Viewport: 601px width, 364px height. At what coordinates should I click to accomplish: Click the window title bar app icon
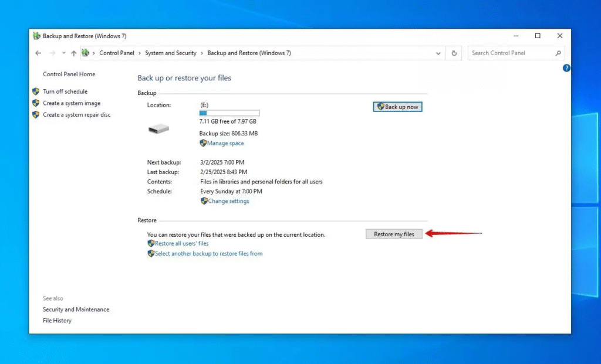36,36
